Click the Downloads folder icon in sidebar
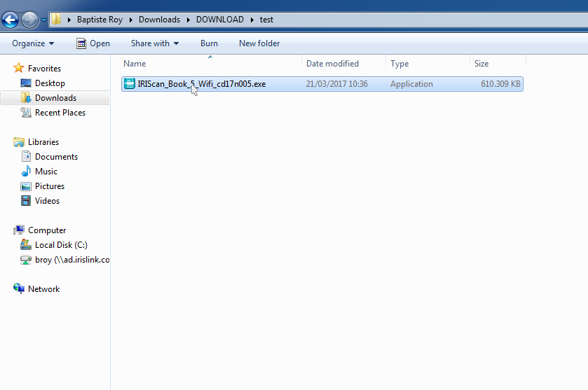Image resolution: width=588 pixels, height=390 pixels. click(26, 97)
